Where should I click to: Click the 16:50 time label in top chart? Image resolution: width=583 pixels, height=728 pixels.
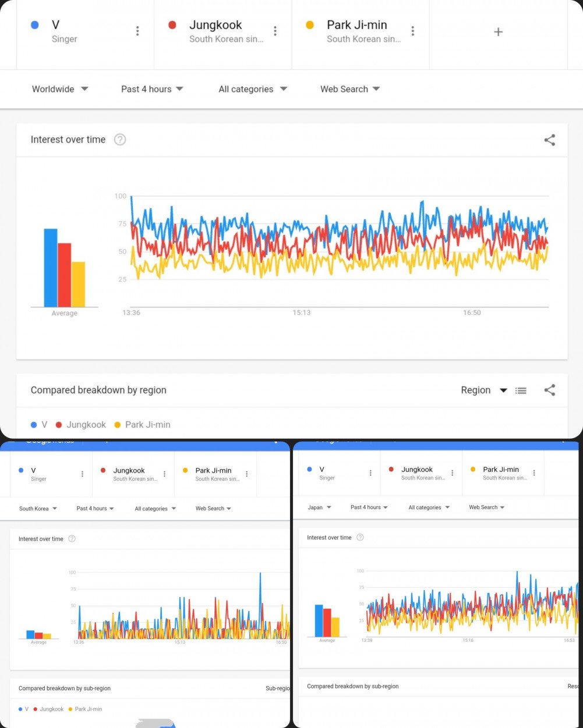pyautogui.click(x=472, y=313)
